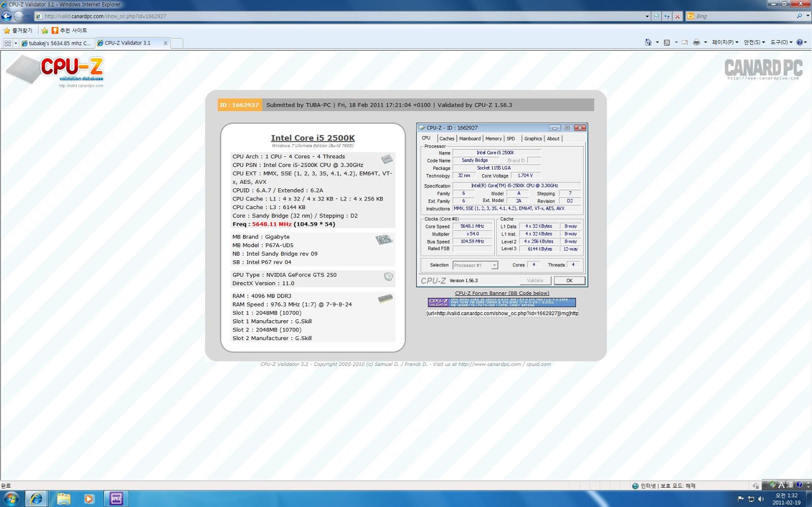
Task: Open the search provider dropdown arrow
Action: [x=807, y=16]
